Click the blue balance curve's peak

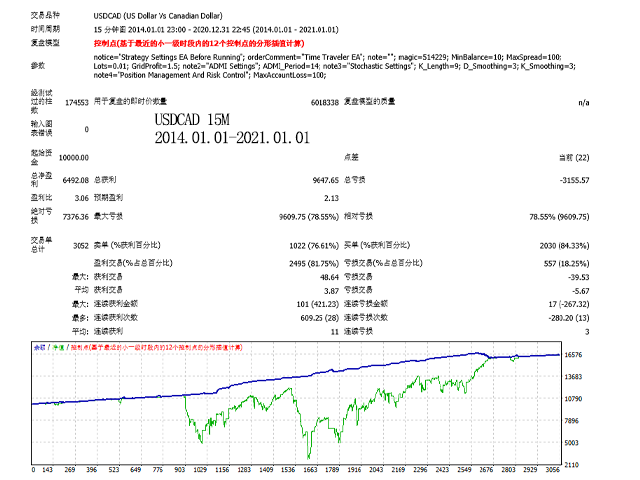coord(476,353)
